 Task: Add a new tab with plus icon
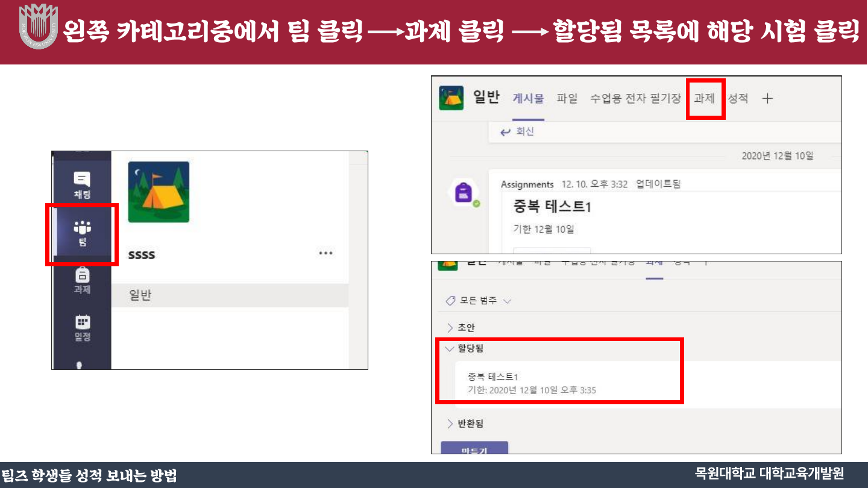click(x=767, y=99)
